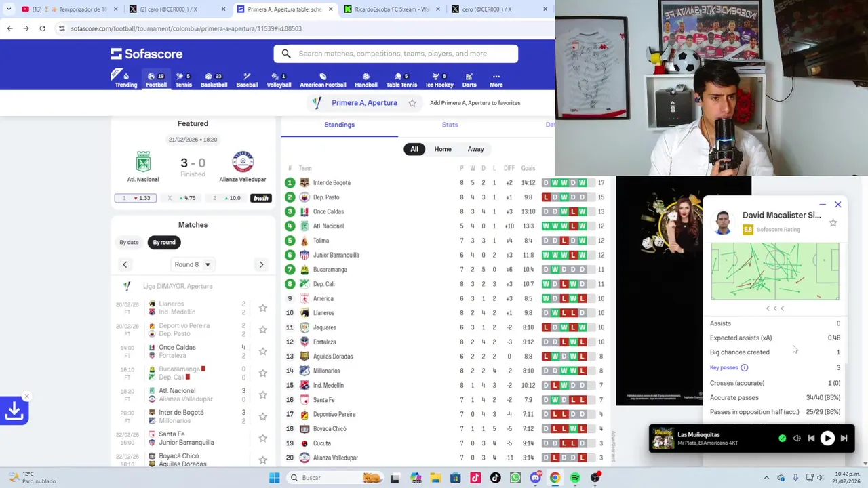This screenshot has height=488, width=868.
Task: Click the Alianza Valledupar crest in Featured
Action: click(243, 162)
